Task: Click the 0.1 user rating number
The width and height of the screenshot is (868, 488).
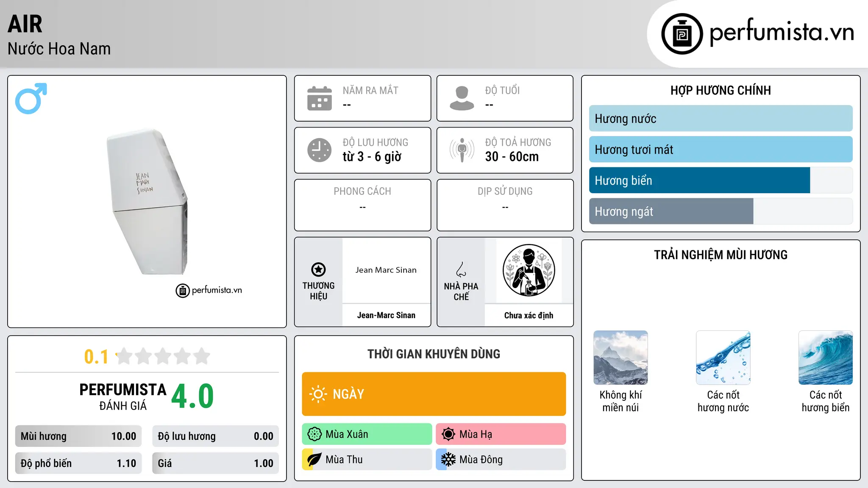Action: coord(96,357)
